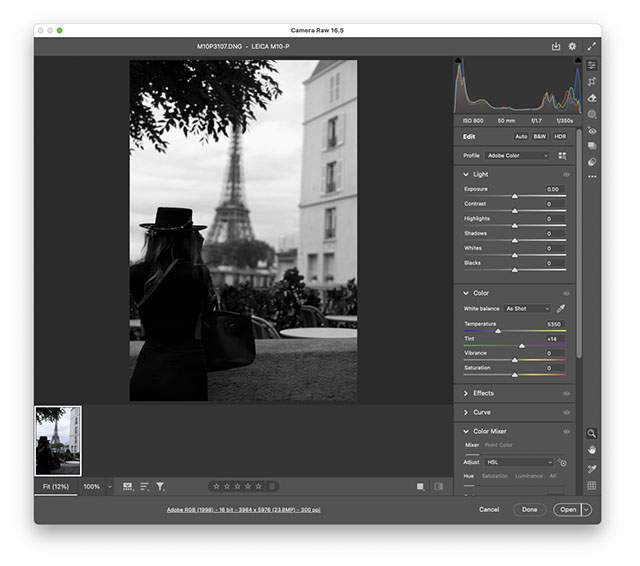Pick the White Balance eyedropper
The image size is (640, 566).
[561, 309]
